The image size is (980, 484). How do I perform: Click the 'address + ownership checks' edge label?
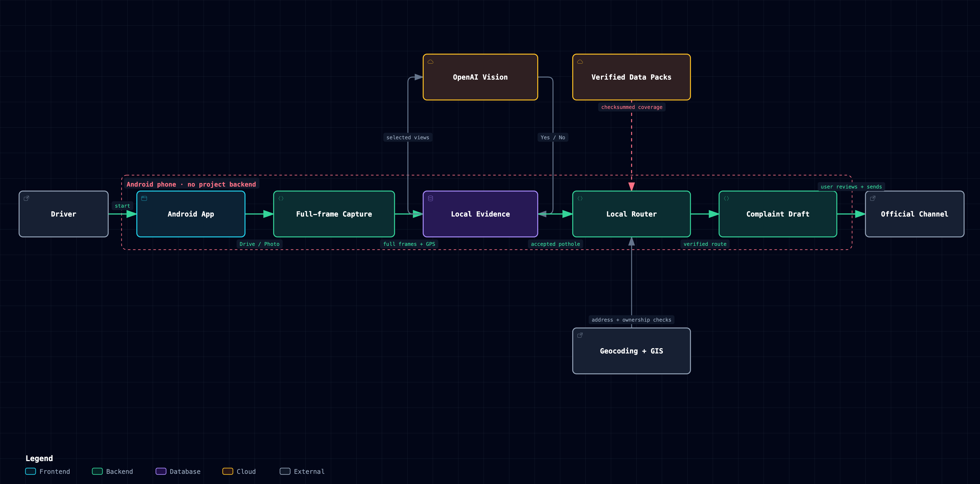(x=631, y=320)
